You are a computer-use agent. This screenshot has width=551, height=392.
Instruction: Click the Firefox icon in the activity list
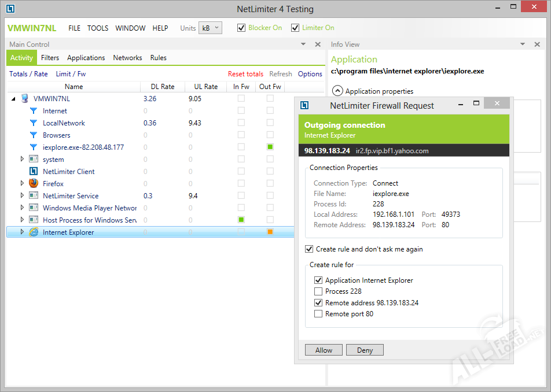[34, 183]
